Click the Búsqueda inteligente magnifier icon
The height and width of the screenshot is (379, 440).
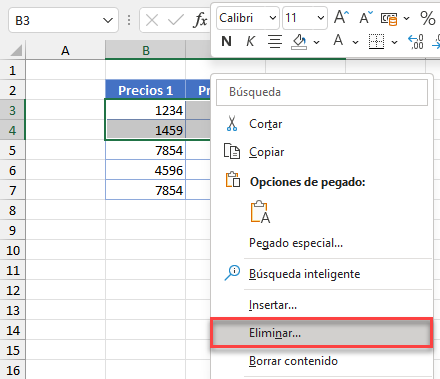coord(232,273)
